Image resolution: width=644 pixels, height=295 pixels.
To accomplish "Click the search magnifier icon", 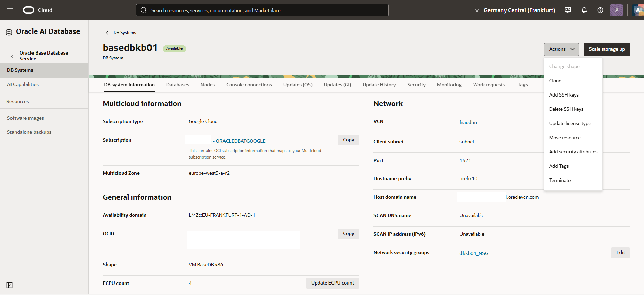I will click(144, 10).
